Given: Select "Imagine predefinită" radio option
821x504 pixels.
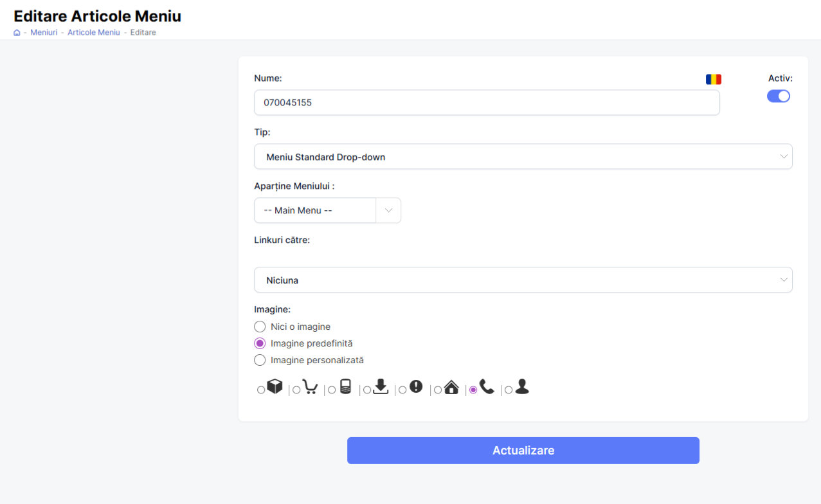Looking at the screenshot, I should coord(260,343).
